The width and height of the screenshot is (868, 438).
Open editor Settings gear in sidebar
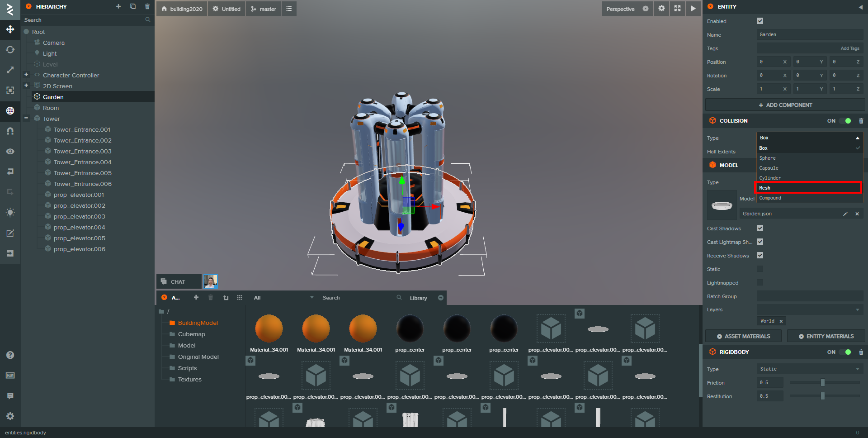[10, 416]
